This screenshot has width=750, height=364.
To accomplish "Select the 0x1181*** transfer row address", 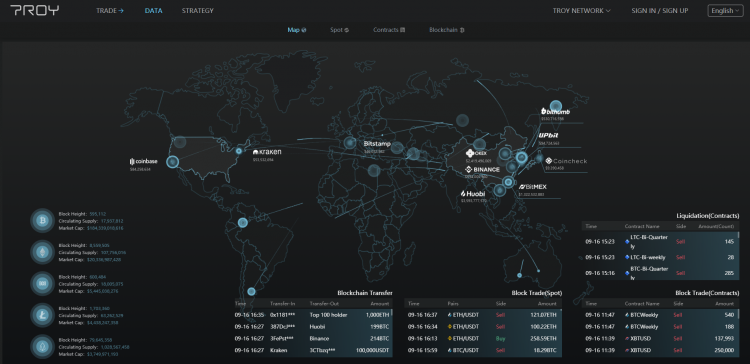I will 282,315.
